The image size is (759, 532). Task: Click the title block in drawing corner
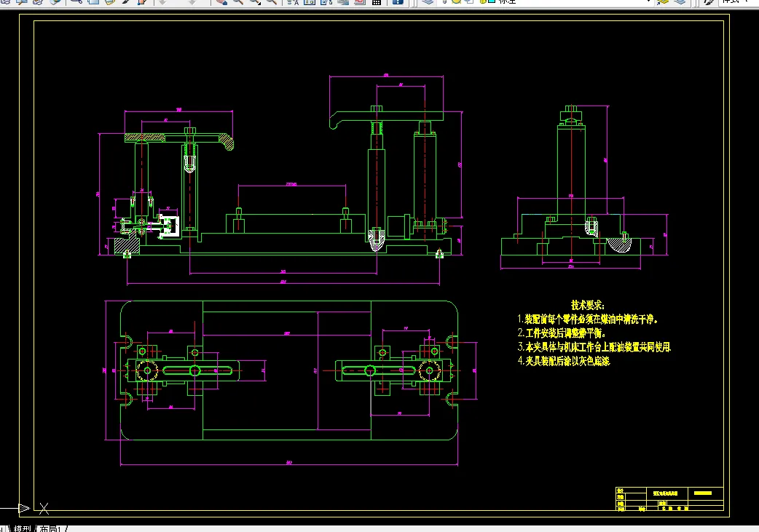pos(669,499)
